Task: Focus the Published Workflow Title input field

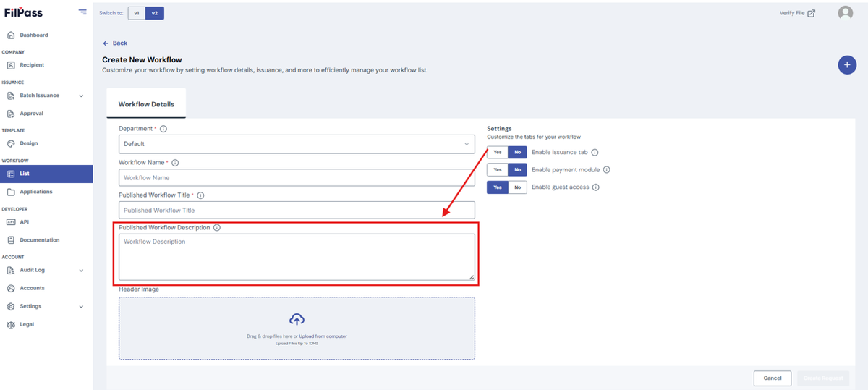Action: [x=297, y=210]
